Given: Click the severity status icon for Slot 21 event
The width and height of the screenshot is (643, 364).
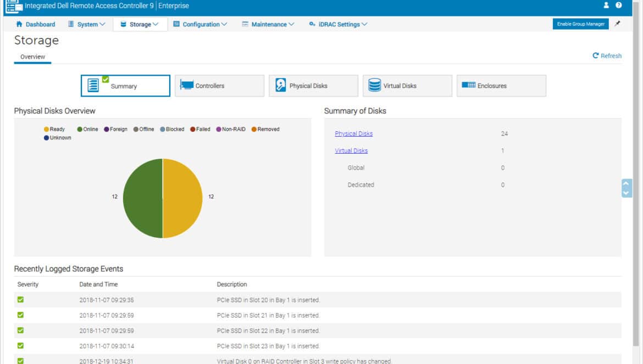Looking at the screenshot, I should tap(20, 315).
